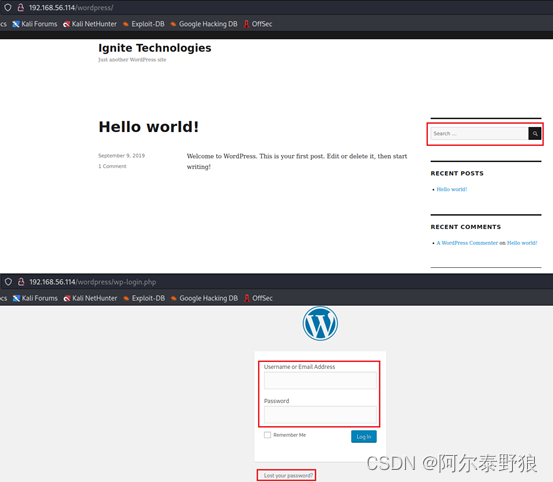Click the wp-login.php URL field

[x=92, y=282]
